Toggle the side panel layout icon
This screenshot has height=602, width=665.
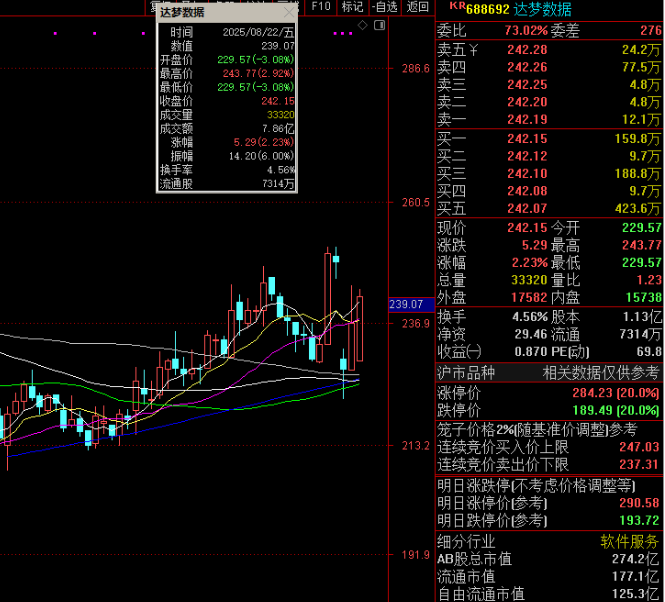coord(380,25)
